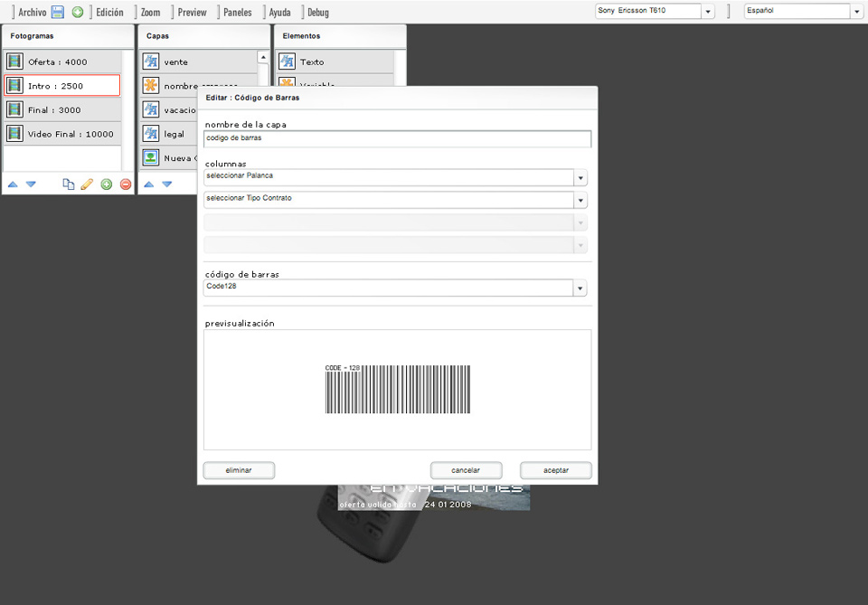Click the Texto element icon
This screenshot has width=868, height=605.
click(x=287, y=61)
